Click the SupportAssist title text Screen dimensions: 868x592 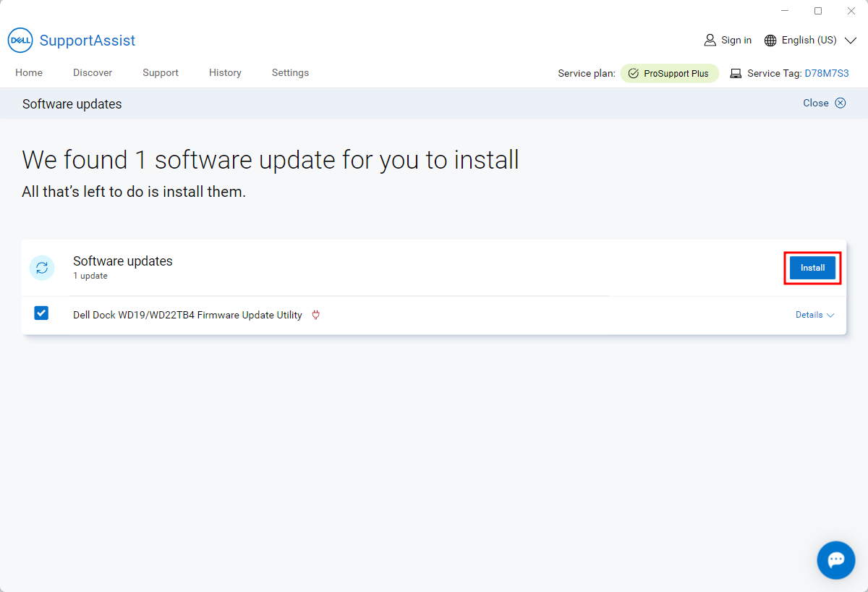pyautogui.click(x=88, y=41)
